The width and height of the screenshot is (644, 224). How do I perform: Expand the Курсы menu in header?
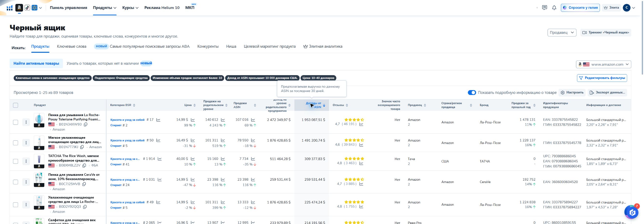tap(130, 8)
